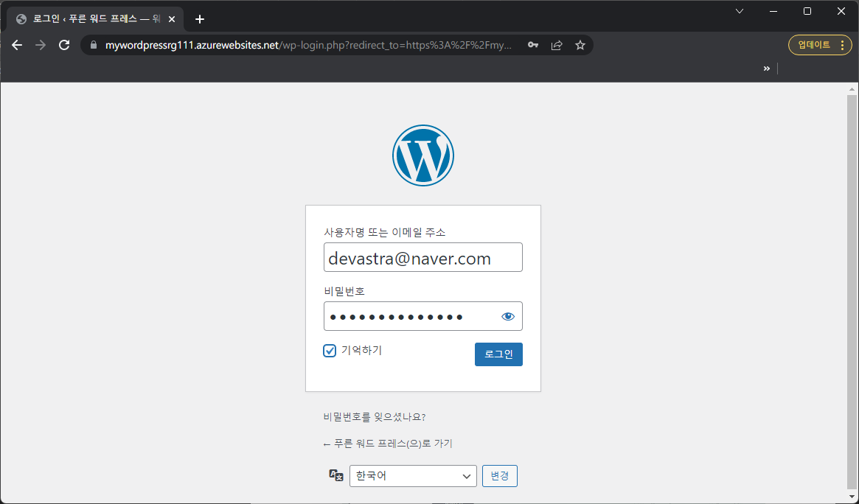Click the scrollbar down arrow

coord(852,497)
